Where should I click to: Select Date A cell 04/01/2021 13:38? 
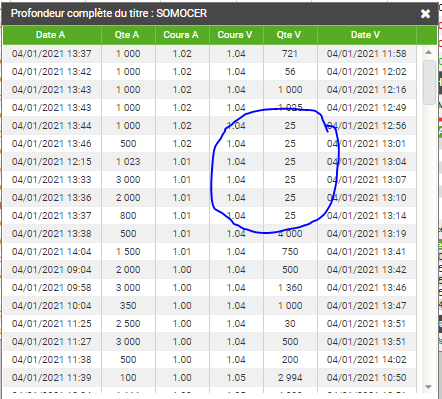click(x=52, y=234)
